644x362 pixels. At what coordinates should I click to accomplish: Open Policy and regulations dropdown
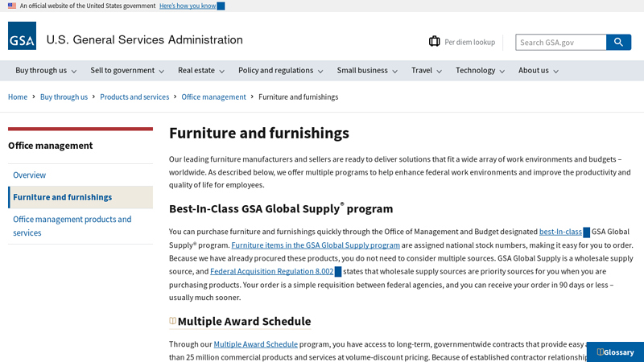click(280, 71)
